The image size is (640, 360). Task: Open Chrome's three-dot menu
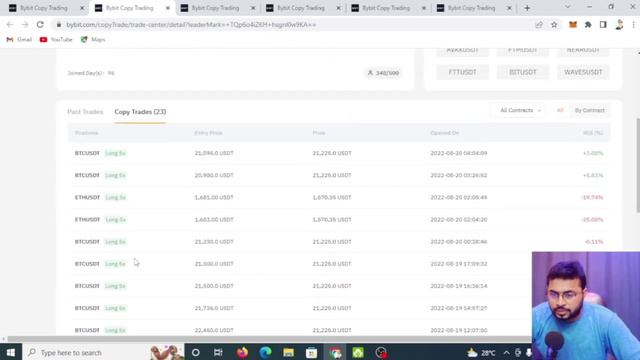point(633,25)
